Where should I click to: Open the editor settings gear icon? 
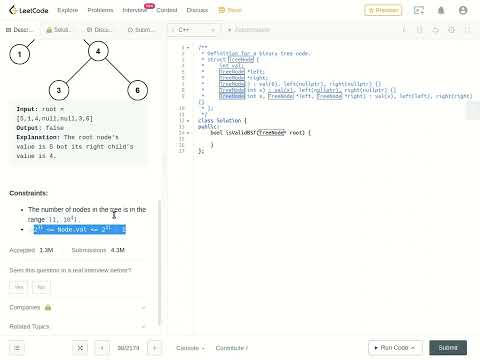coord(451,30)
